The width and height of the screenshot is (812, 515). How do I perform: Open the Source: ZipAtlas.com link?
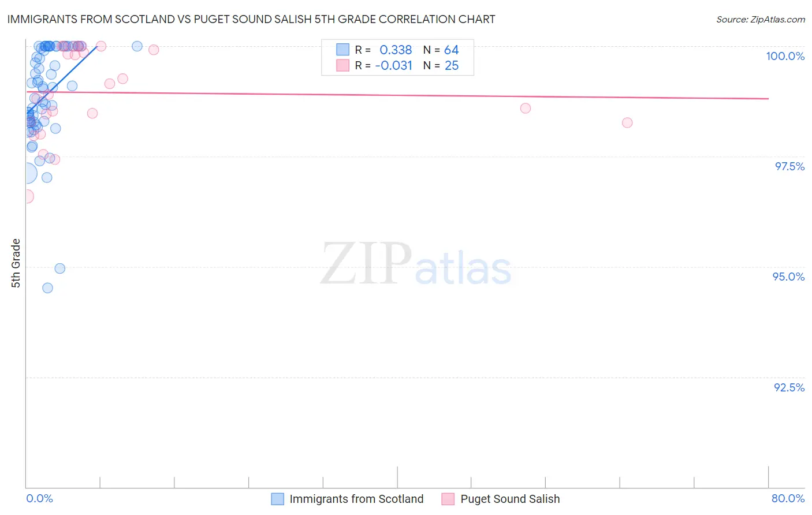pyautogui.click(x=760, y=19)
